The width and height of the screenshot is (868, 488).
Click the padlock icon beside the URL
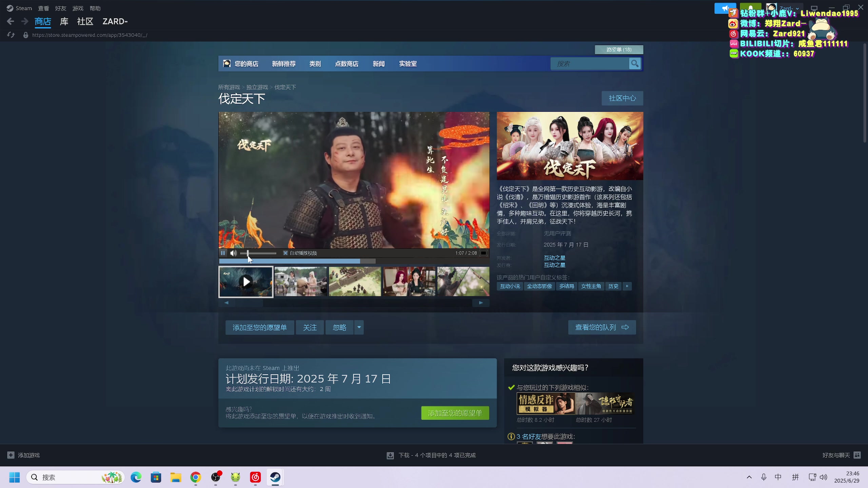[x=25, y=35]
